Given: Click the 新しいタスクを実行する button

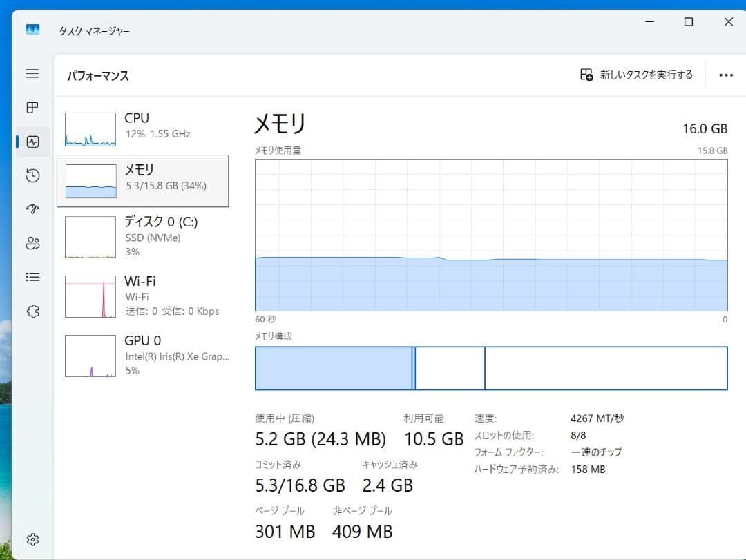Looking at the screenshot, I should pyautogui.click(x=635, y=75).
